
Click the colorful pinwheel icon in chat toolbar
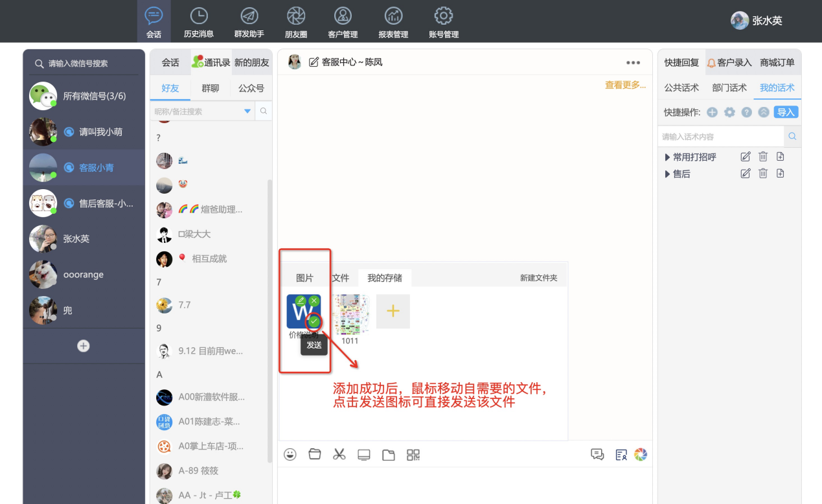pos(641,454)
